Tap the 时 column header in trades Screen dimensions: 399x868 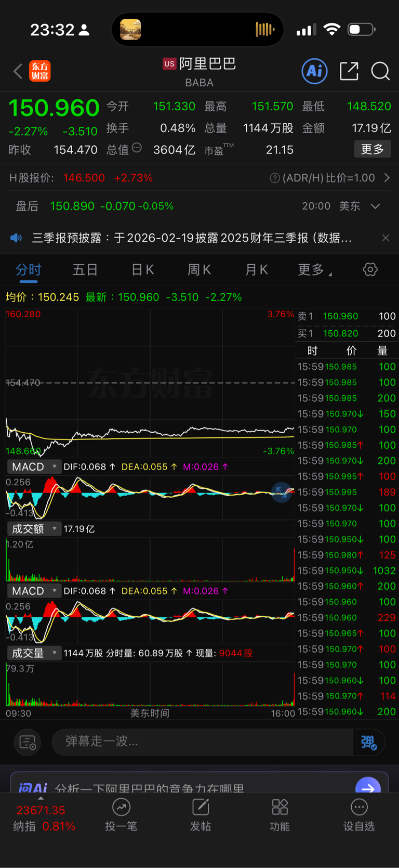click(312, 351)
